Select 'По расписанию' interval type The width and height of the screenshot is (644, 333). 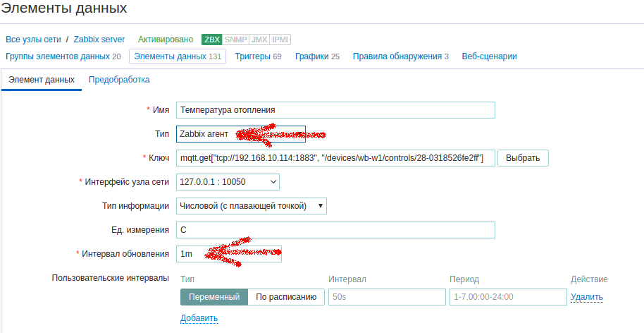click(286, 297)
